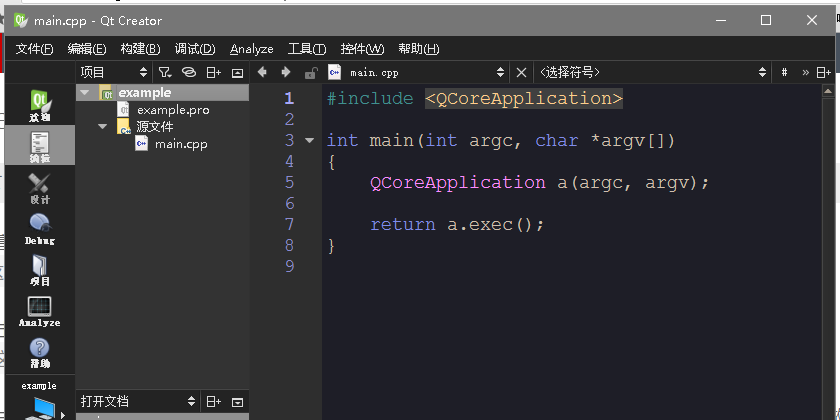Open the Analyze mode in the sidebar
This screenshot has height=420, width=840.
pos(40,311)
